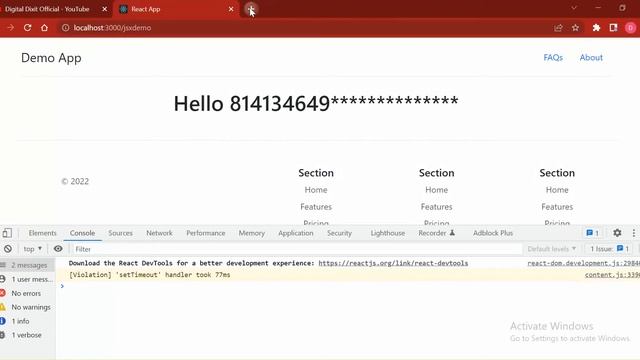Toggle the browser side panel icon

coord(613,28)
